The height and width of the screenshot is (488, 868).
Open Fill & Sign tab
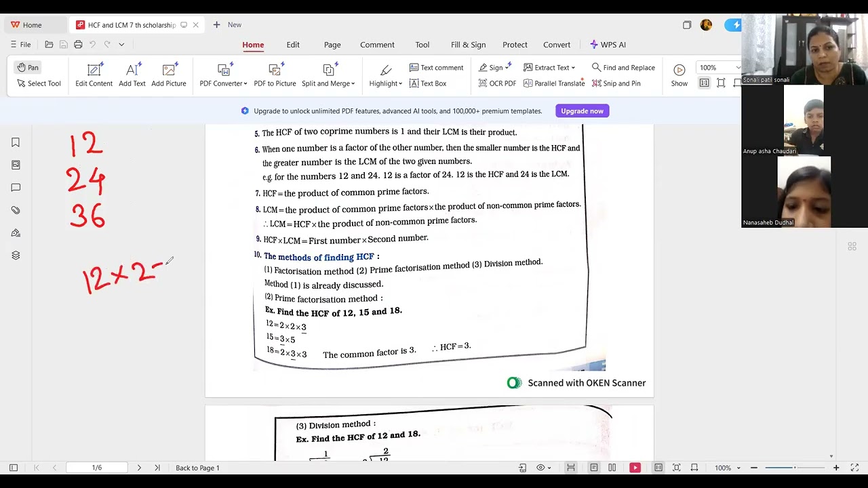[x=468, y=45]
